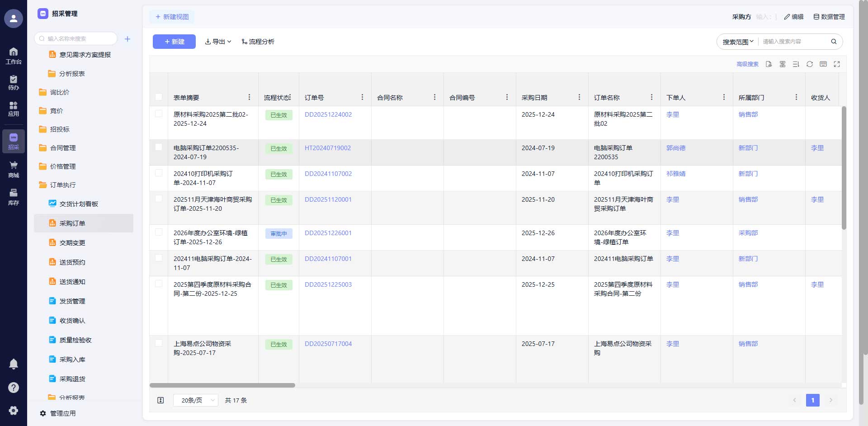Check row 2025第四季度原材料采购合同

[159, 284]
